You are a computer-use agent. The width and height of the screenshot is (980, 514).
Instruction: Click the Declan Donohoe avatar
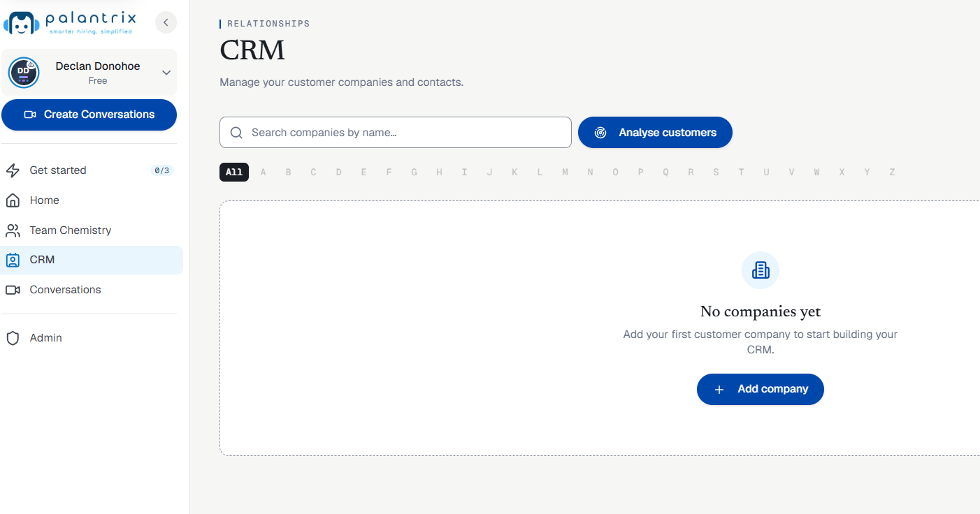pyautogui.click(x=24, y=73)
